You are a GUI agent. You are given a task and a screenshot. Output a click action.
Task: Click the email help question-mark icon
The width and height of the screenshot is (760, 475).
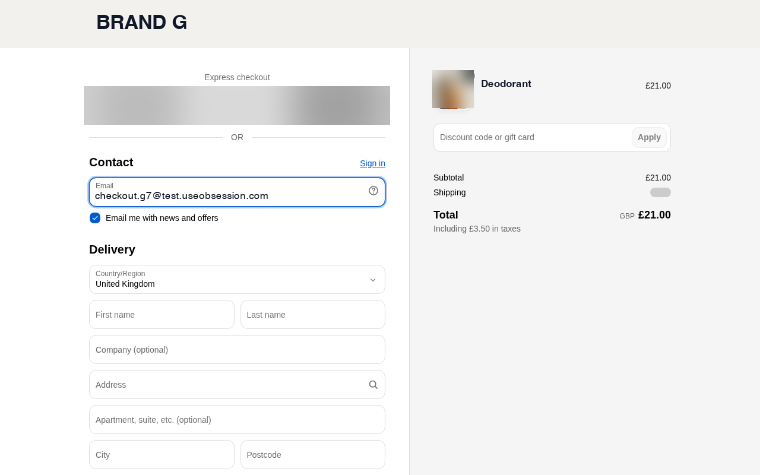click(x=373, y=191)
